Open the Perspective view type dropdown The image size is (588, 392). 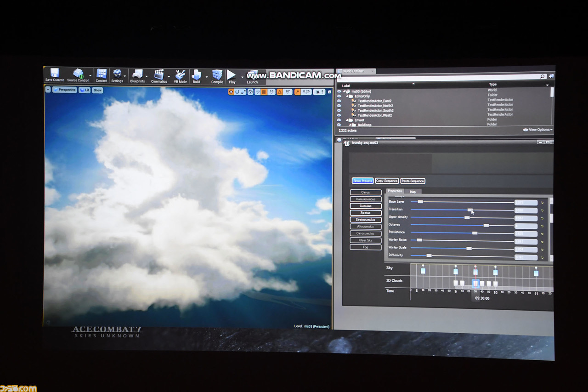tap(65, 90)
